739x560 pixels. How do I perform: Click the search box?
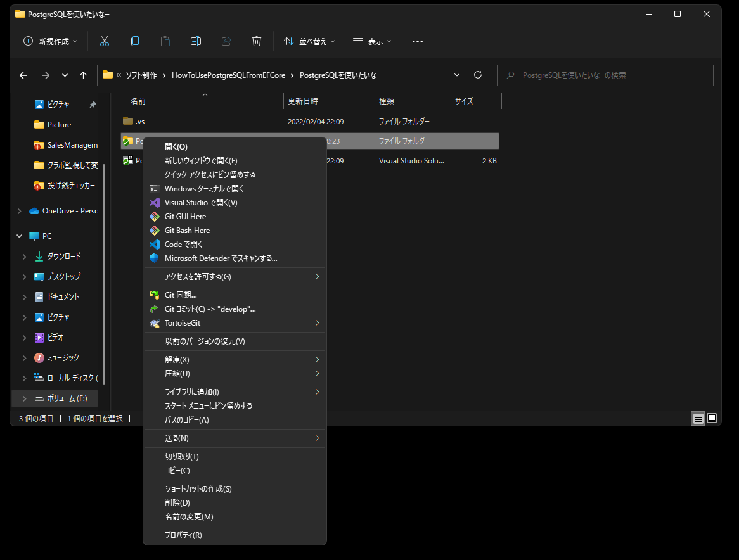605,75
